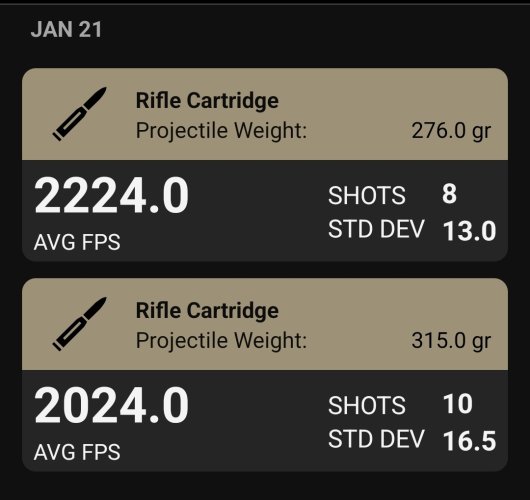This screenshot has width=530, height=500.
Task: Tap the second Rifle Cartridge title
Action: coord(207,310)
